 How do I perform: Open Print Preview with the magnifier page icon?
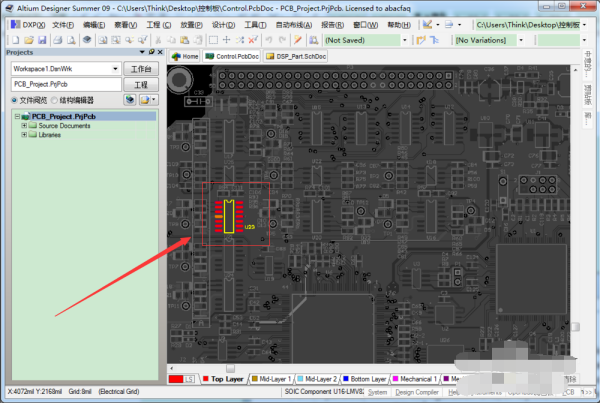(71, 40)
